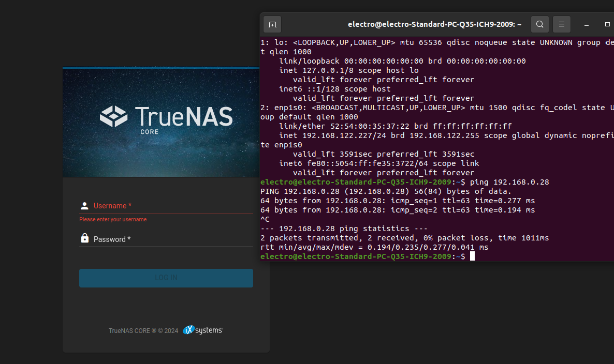Click the ping reply line with icmp_seq=1
This screenshot has width=614, height=364.
(398, 201)
